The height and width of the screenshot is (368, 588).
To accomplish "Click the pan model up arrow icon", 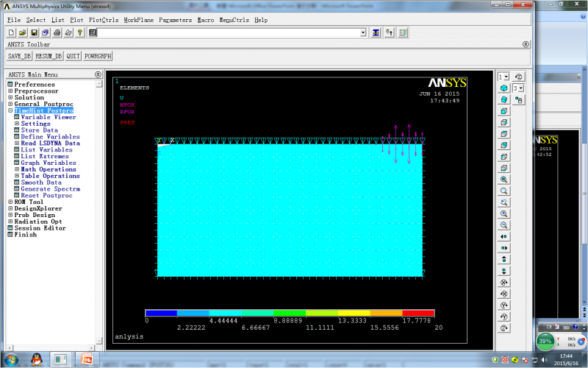I will [504, 259].
